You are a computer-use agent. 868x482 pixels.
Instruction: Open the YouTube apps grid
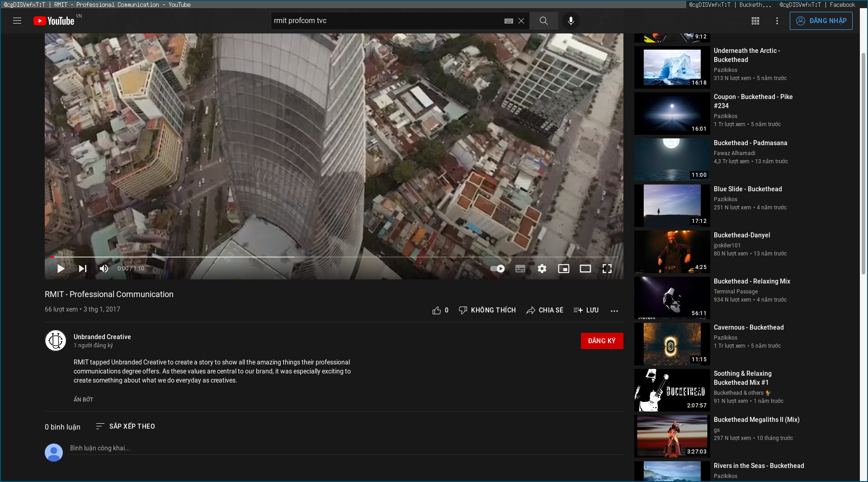click(755, 21)
